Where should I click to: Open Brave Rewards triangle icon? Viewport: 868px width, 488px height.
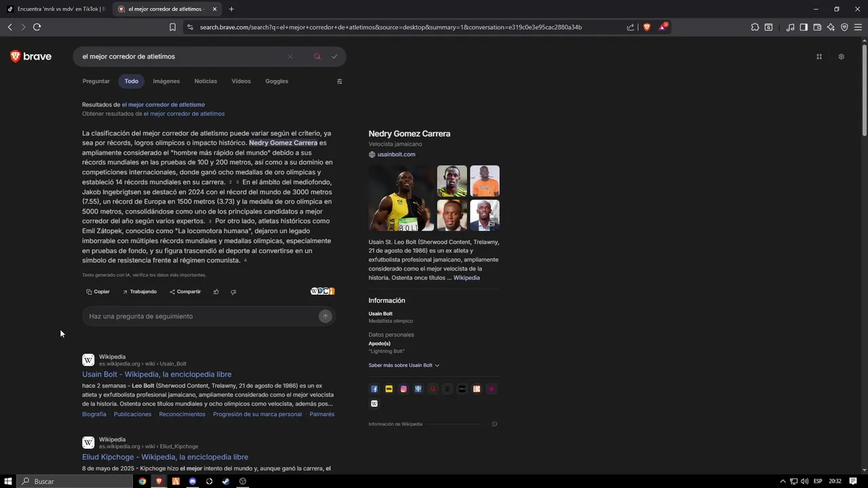(663, 27)
